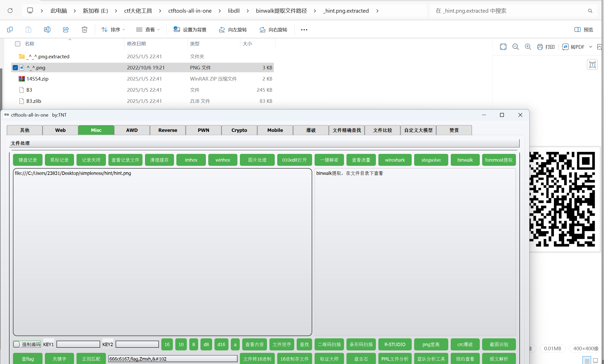
Task: Click the png宽高 button
Action: [431, 344]
